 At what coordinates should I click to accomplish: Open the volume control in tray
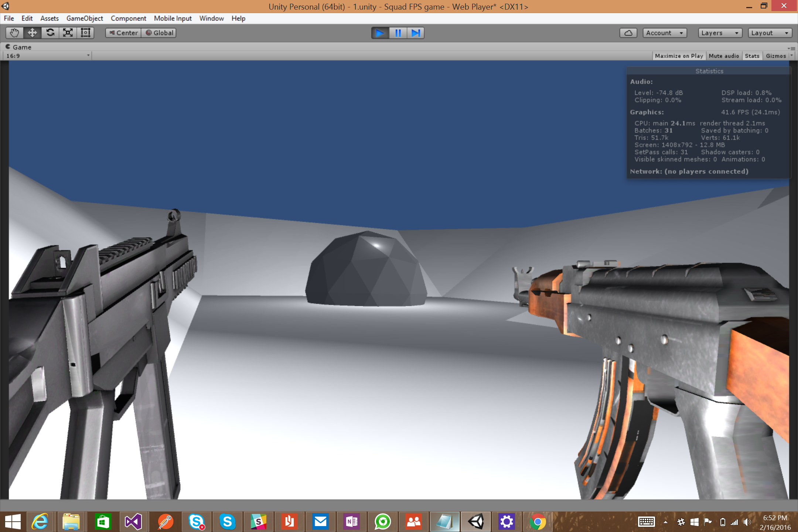[747, 522]
